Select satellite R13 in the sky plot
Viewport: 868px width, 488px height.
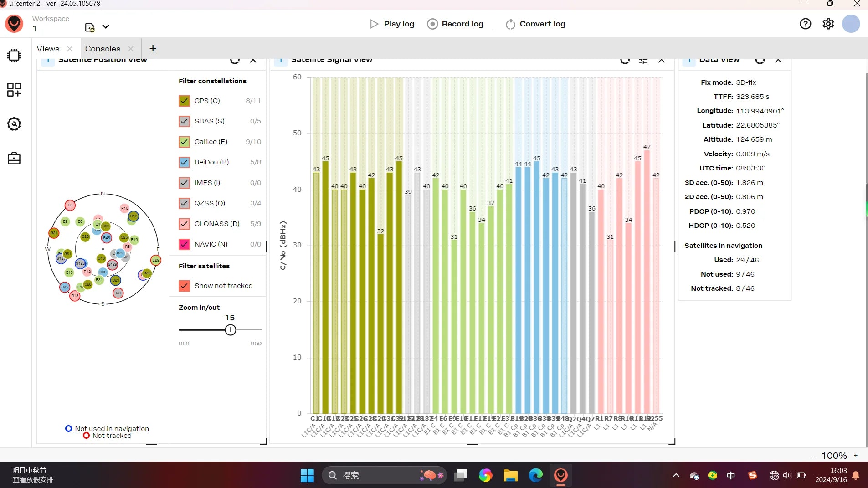[x=75, y=296]
